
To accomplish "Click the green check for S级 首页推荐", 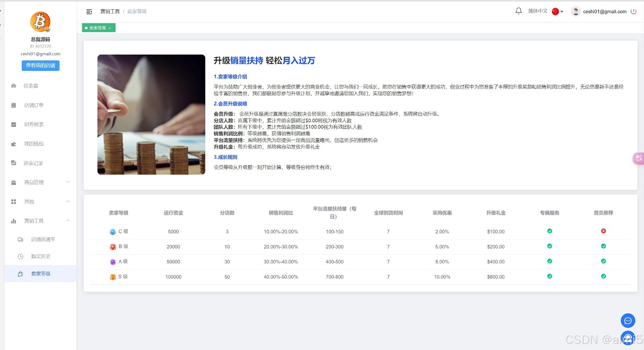I will pyautogui.click(x=603, y=276).
